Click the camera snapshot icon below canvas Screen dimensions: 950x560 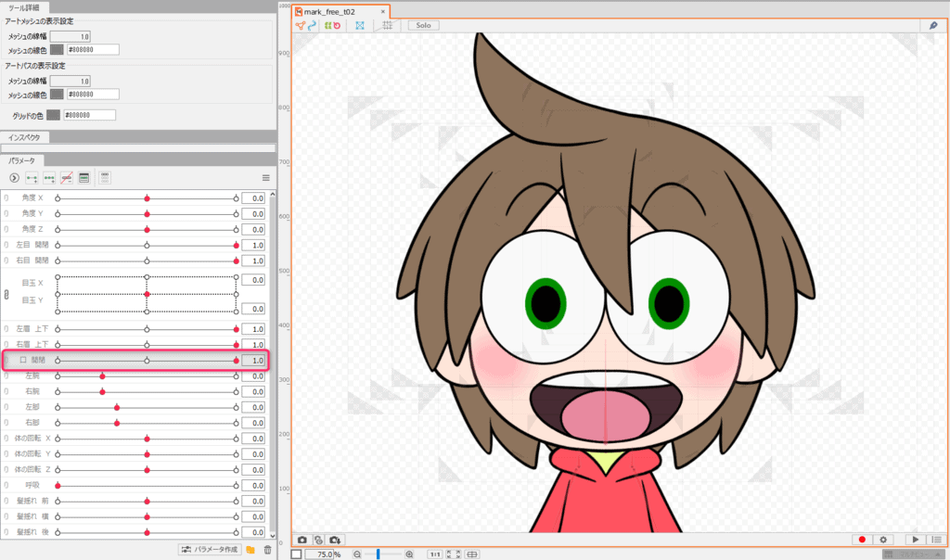302,540
